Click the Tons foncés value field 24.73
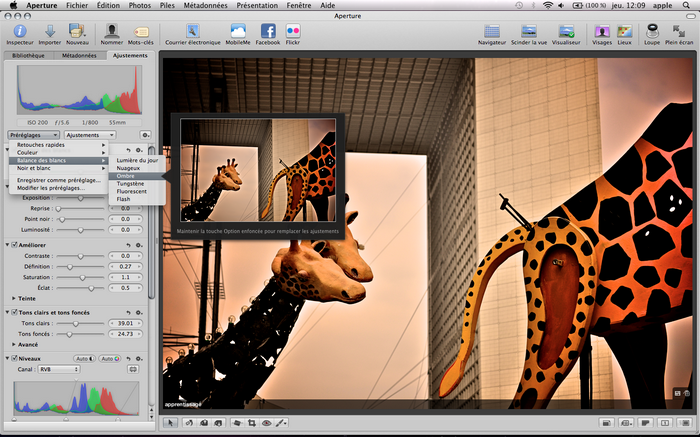This screenshot has width=700, height=437. pos(125,334)
